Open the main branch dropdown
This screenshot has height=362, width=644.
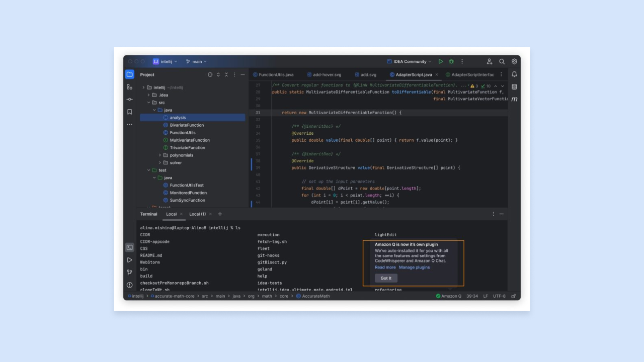(x=196, y=61)
